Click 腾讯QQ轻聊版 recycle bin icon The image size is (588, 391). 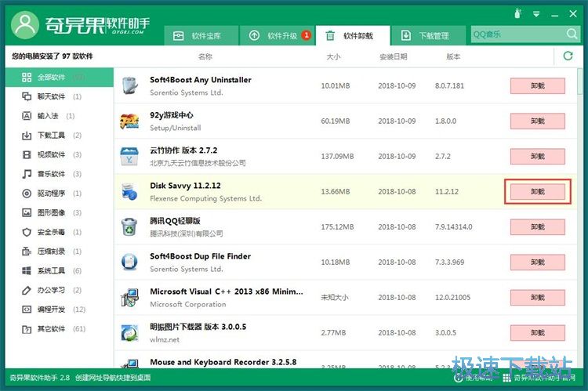(x=129, y=226)
